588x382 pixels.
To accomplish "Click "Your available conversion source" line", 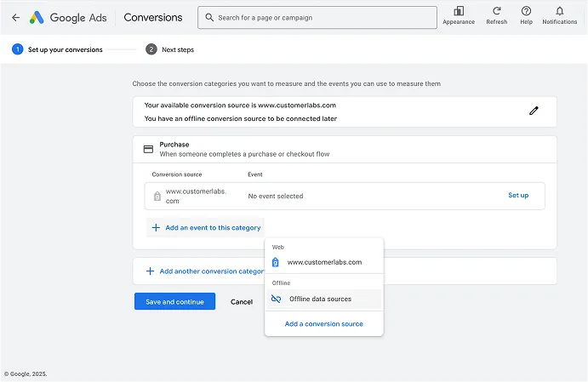I will [x=240, y=105].
